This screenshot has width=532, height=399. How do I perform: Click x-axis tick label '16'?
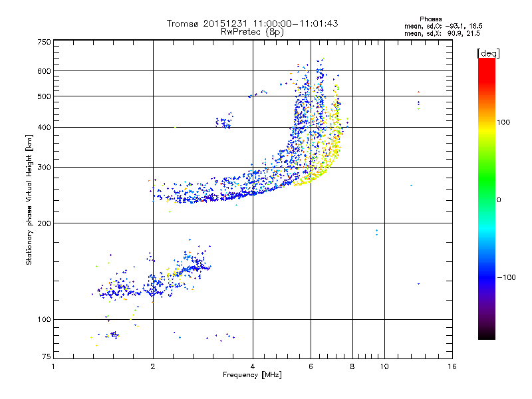(452, 366)
